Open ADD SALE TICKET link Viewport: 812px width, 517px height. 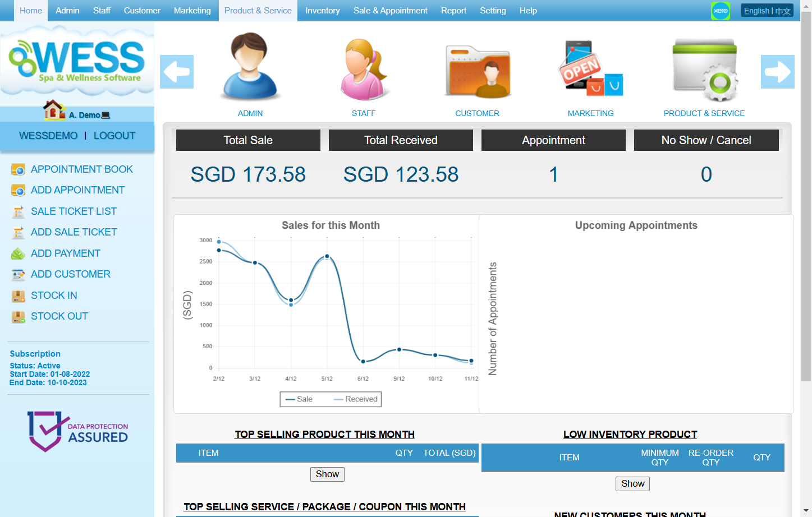pyautogui.click(x=74, y=232)
